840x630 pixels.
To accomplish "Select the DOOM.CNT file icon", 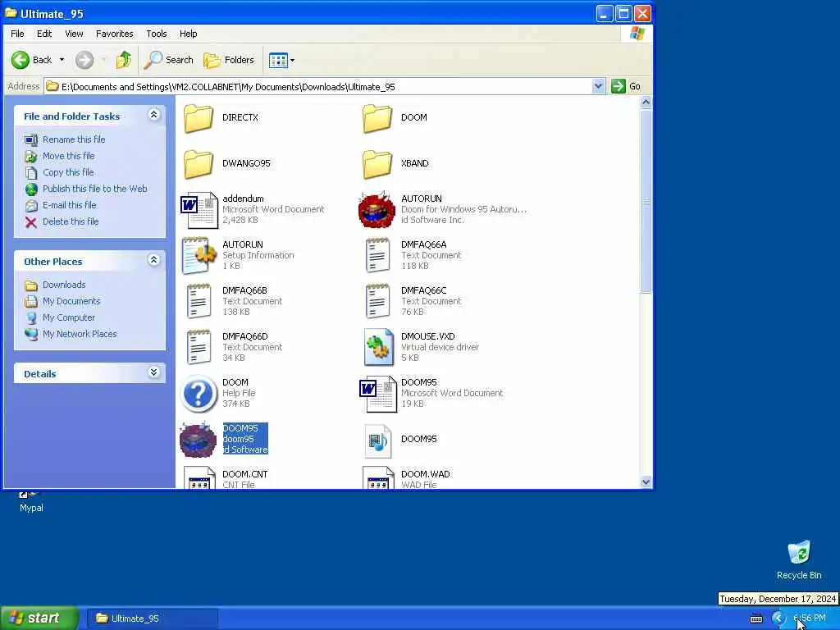I will [x=199, y=478].
